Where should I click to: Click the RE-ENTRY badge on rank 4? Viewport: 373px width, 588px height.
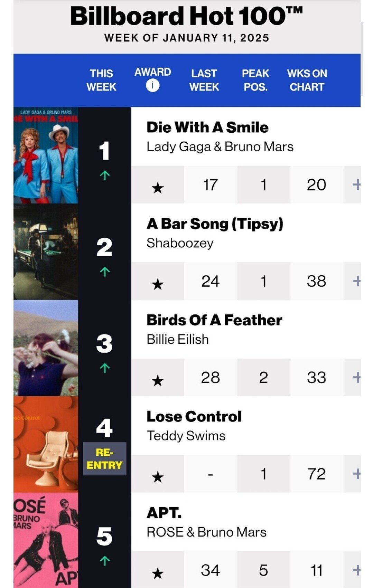click(x=104, y=459)
